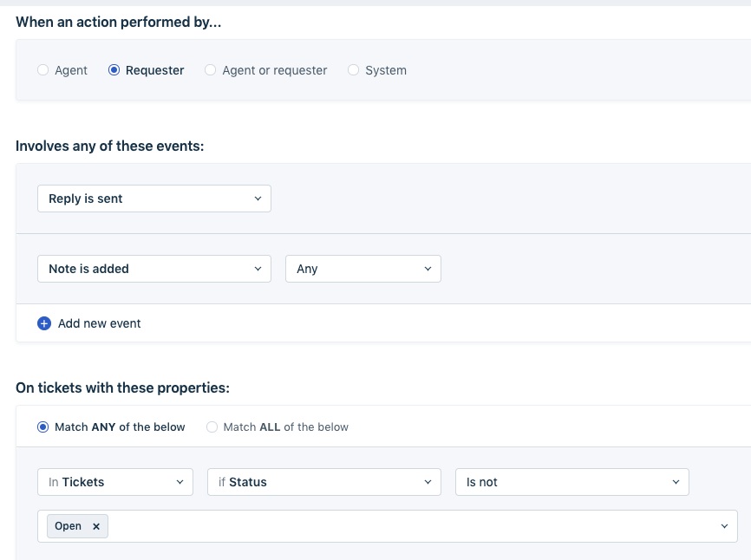This screenshot has width=751, height=560.
Task: Open the Note is added dropdown
Action: pyautogui.click(x=153, y=269)
